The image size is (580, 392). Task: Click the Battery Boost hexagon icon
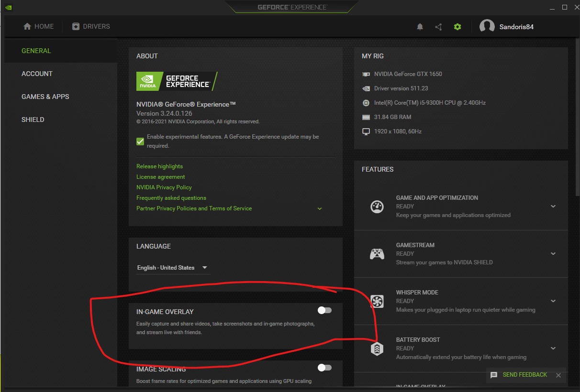coord(377,348)
